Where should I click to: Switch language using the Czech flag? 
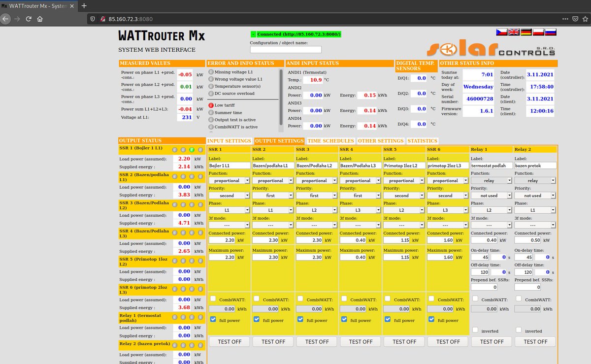[502, 32]
